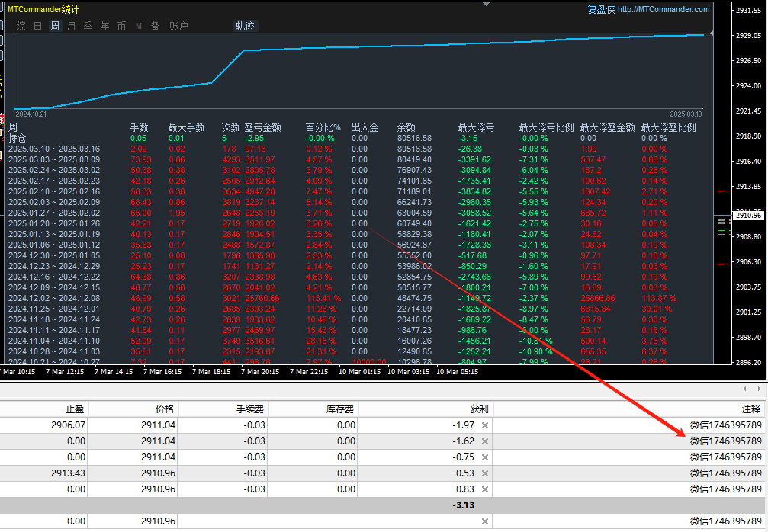Select the 周 weekly statistics tab
This screenshot has height=532, width=768.
[54, 26]
